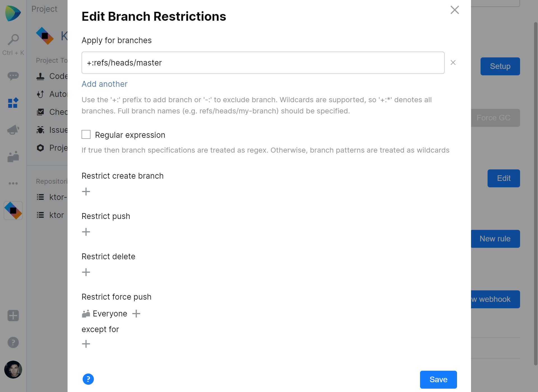Click the JetBrains Space logo
This screenshot has width=538, height=392.
13,13
